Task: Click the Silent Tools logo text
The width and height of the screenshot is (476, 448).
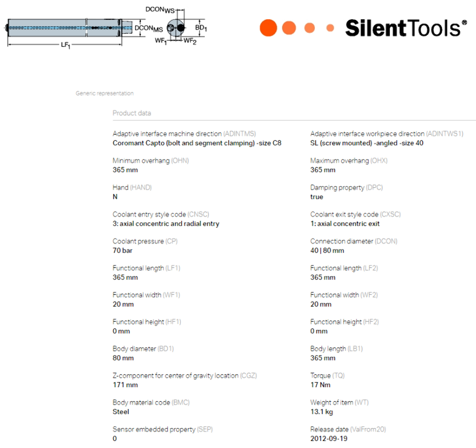Action: point(406,28)
